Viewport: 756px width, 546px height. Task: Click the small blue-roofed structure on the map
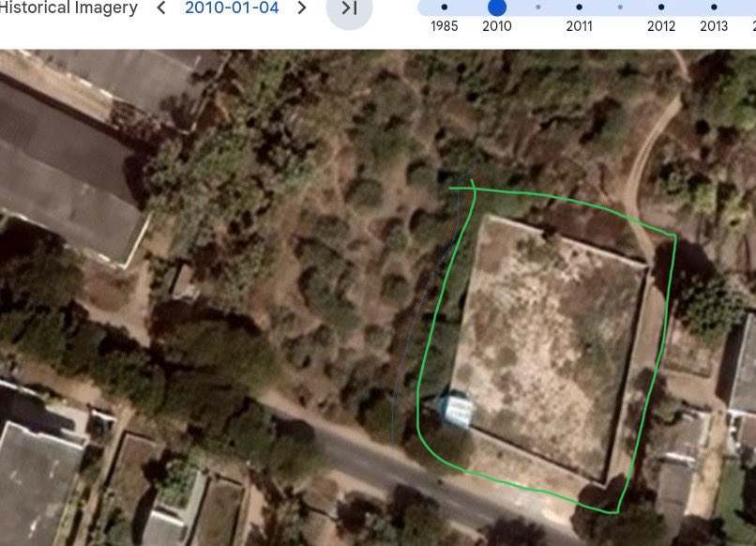pos(457,411)
